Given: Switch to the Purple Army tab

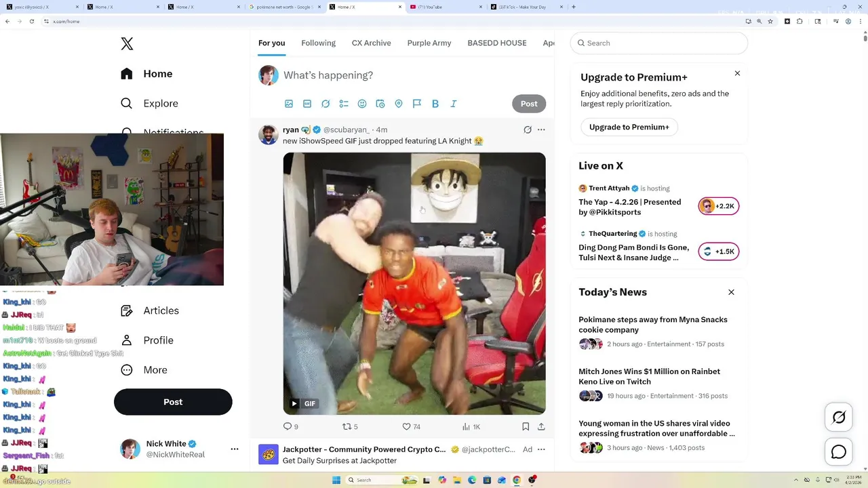Looking at the screenshot, I should [x=429, y=43].
